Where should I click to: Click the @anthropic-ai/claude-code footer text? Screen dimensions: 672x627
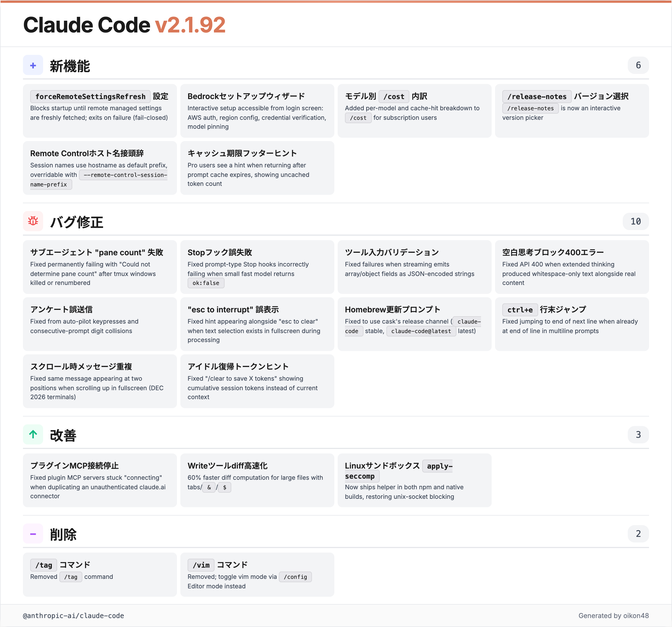(73, 616)
